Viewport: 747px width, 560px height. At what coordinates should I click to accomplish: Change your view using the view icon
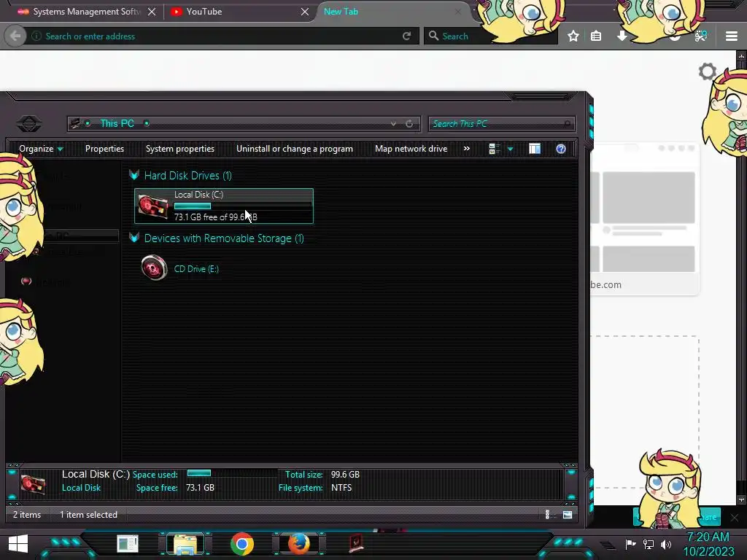click(494, 149)
